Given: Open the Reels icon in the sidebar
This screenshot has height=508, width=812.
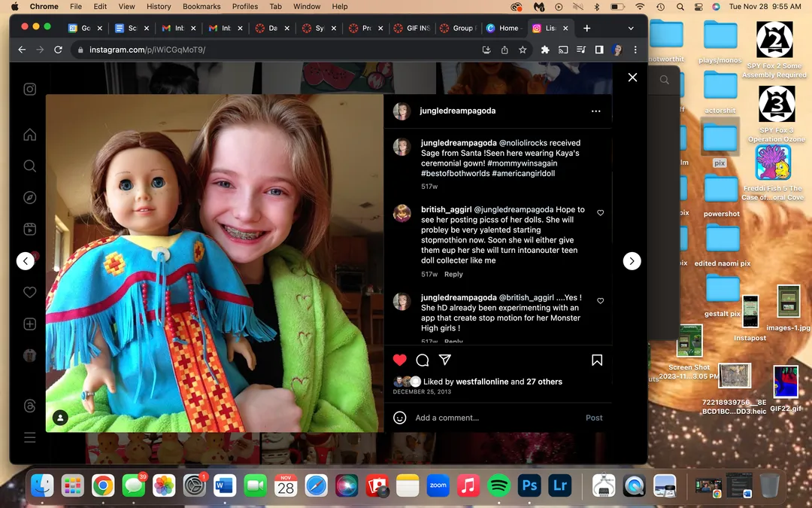Looking at the screenshot, I should (x=29, y=229).
